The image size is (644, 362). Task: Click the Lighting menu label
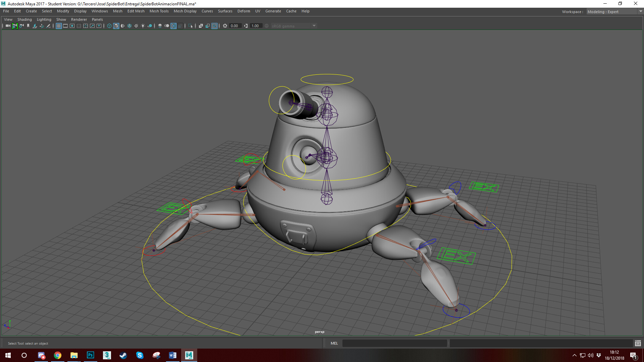click(44, 19)
